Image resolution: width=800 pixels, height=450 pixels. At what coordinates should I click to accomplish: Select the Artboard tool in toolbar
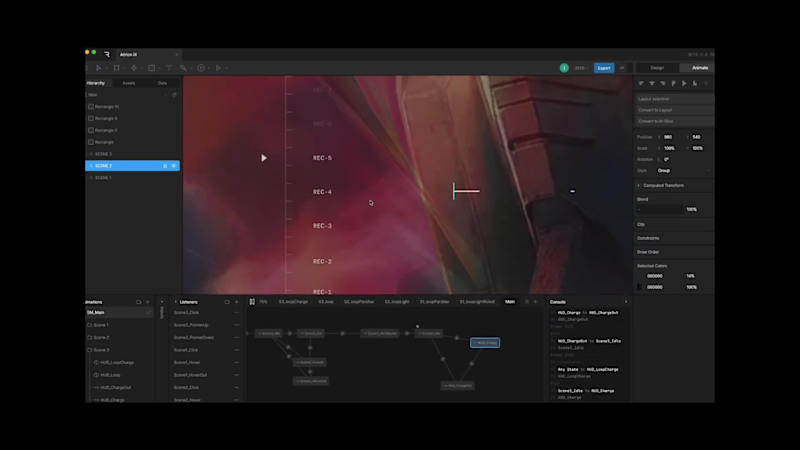click(116, 68)
